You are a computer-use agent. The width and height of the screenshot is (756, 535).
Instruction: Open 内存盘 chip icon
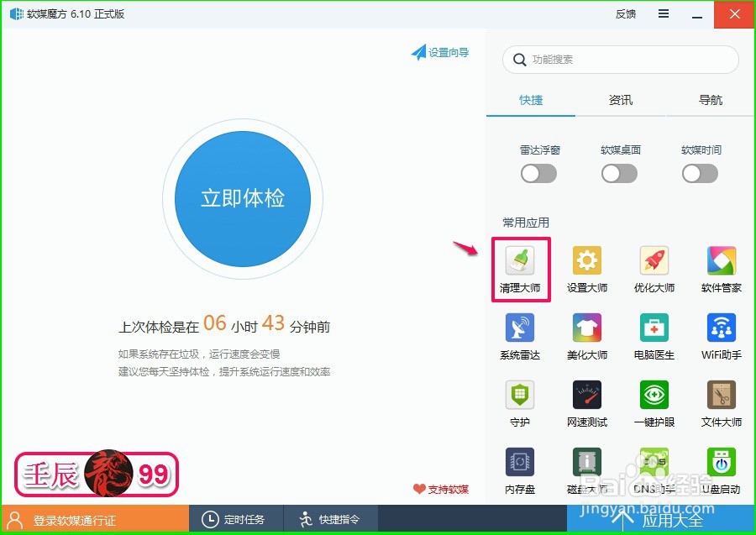point(520,461)
